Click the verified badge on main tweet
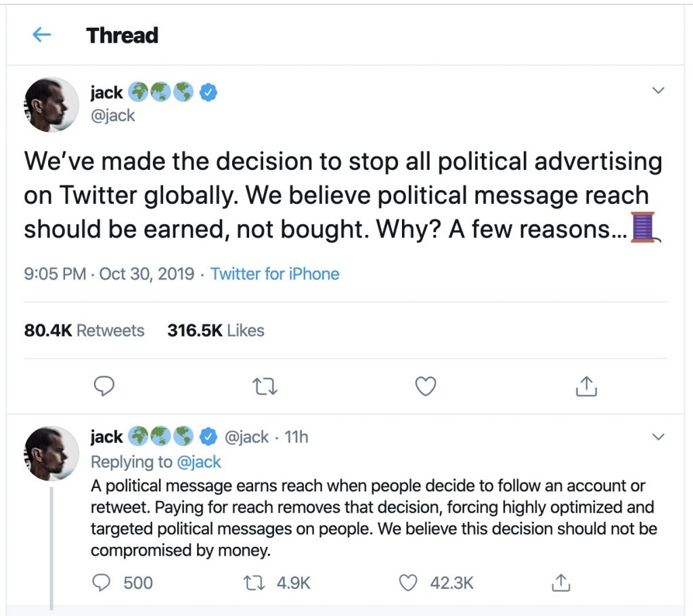 [209, 92]
